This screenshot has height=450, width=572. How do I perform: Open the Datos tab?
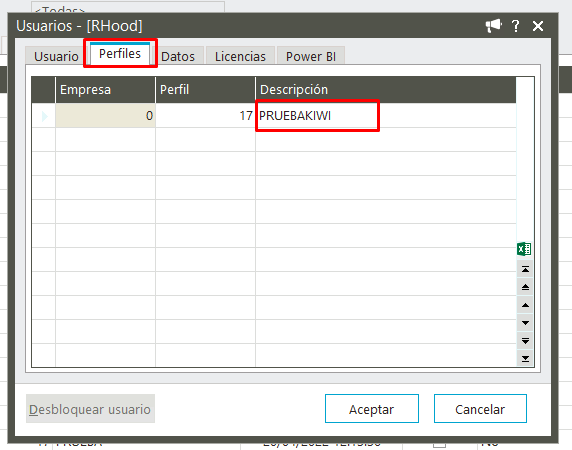click(x=178, y=56)
